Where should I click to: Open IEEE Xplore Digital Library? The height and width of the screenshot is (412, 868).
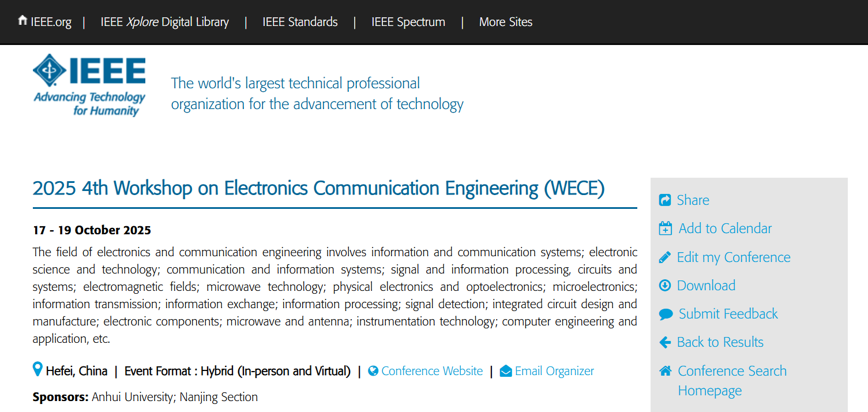click(165, 22)
